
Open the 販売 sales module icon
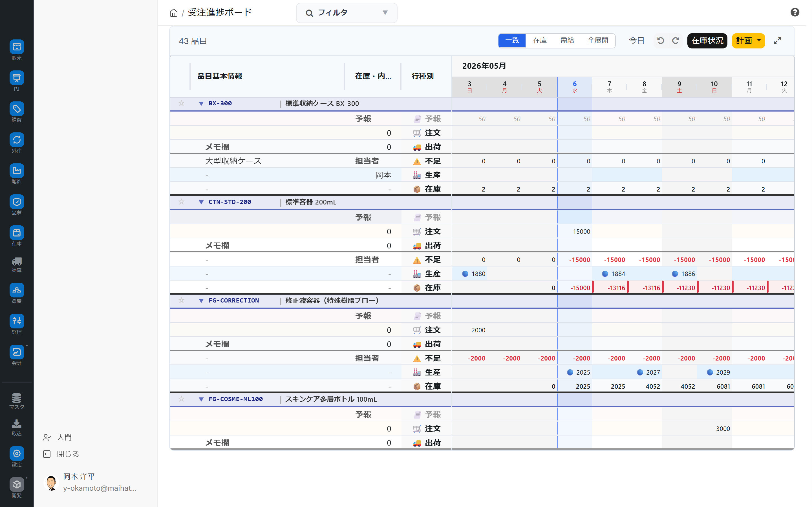[17, 46]
